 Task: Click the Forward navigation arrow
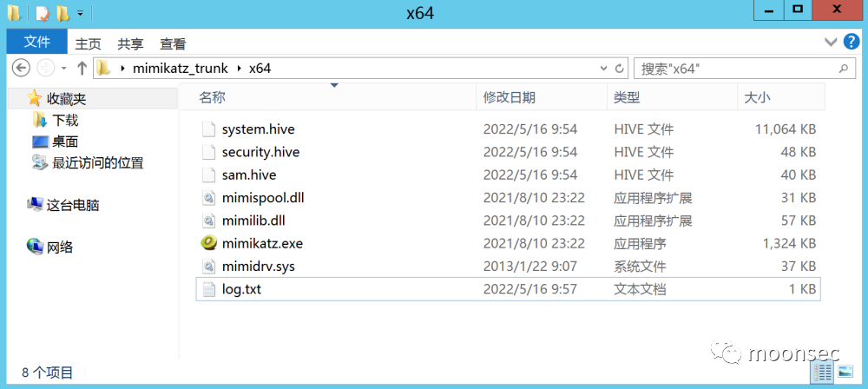point(45,68)
